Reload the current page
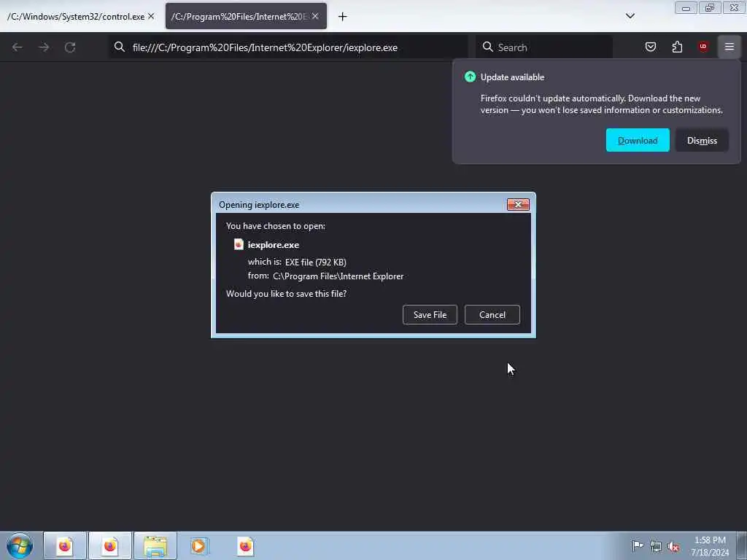Screen dimensions: 747x560 point(70,47)
